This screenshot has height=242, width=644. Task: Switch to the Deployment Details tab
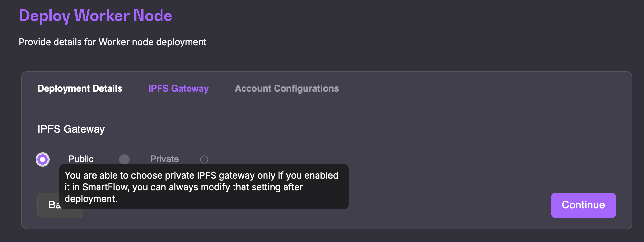(x=80, y=89)
